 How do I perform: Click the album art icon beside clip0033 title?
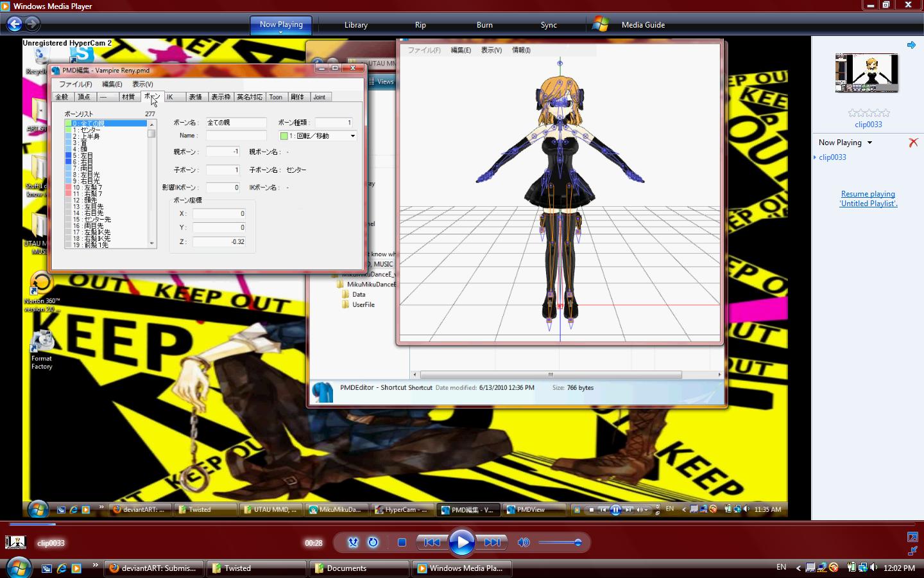click(15, 543)
